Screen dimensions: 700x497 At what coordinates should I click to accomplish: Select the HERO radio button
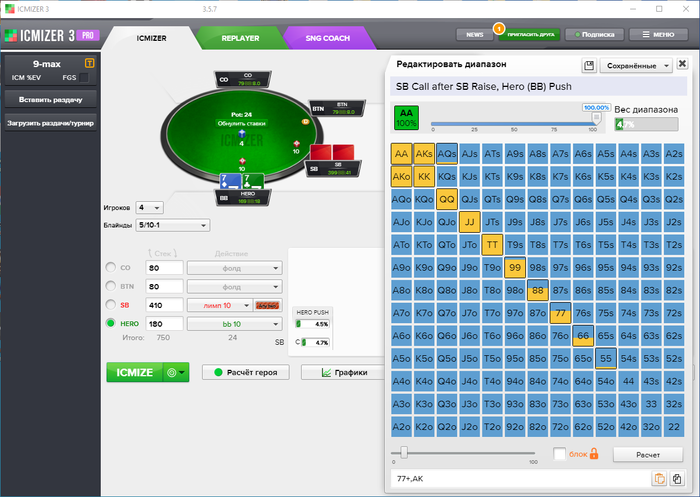(110, 323)
